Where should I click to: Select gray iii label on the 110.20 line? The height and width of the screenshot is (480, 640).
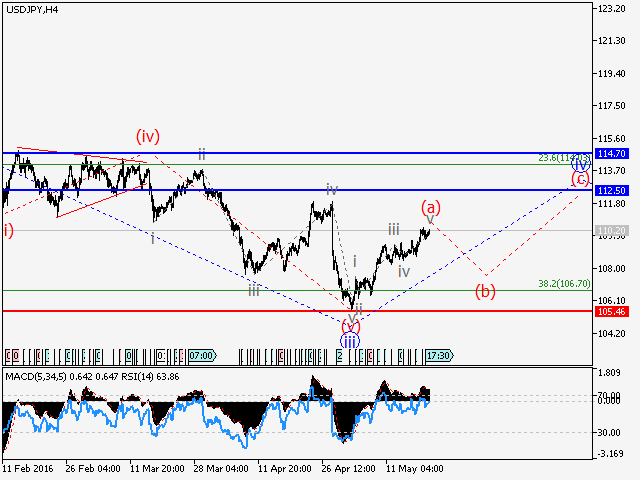point(393,229)
